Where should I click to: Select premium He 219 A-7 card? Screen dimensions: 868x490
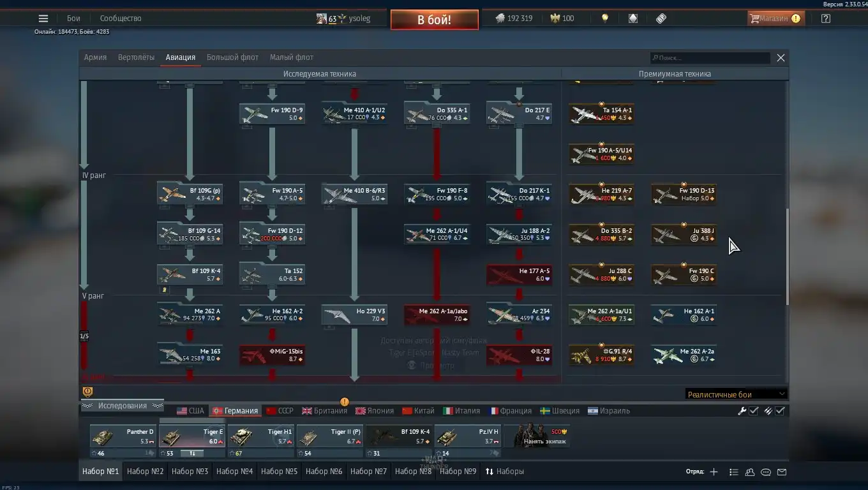pyautogui.click(x=601, y=194)
